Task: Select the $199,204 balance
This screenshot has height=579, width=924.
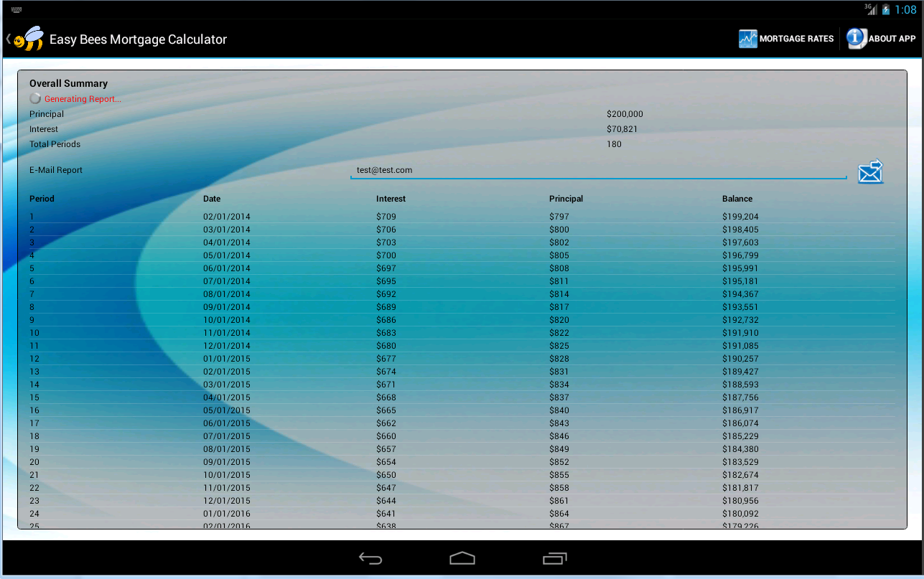Action: click(740, 217)
